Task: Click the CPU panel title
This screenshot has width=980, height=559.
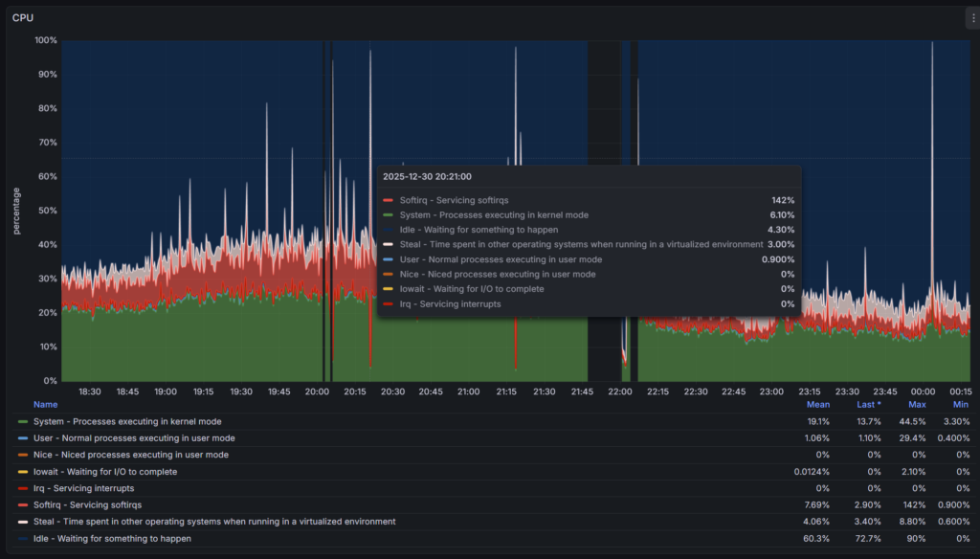Action: [x=23, y=17]
